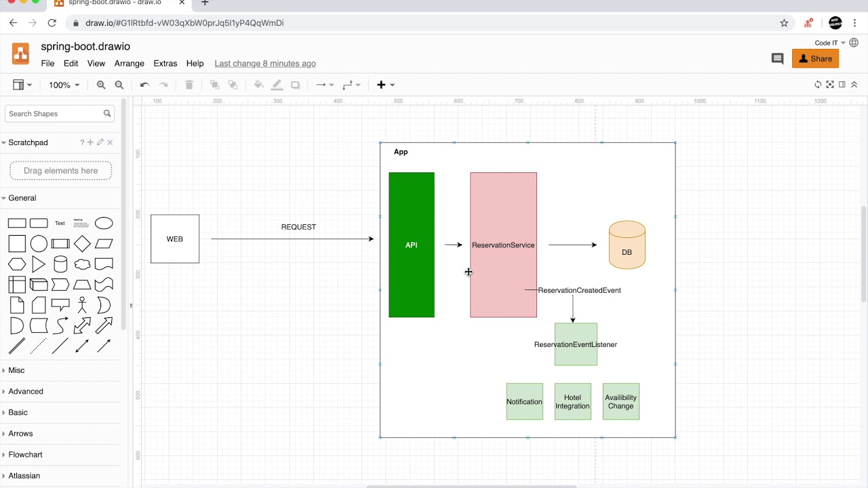Expand the Misc shapes section

point(16,370)
